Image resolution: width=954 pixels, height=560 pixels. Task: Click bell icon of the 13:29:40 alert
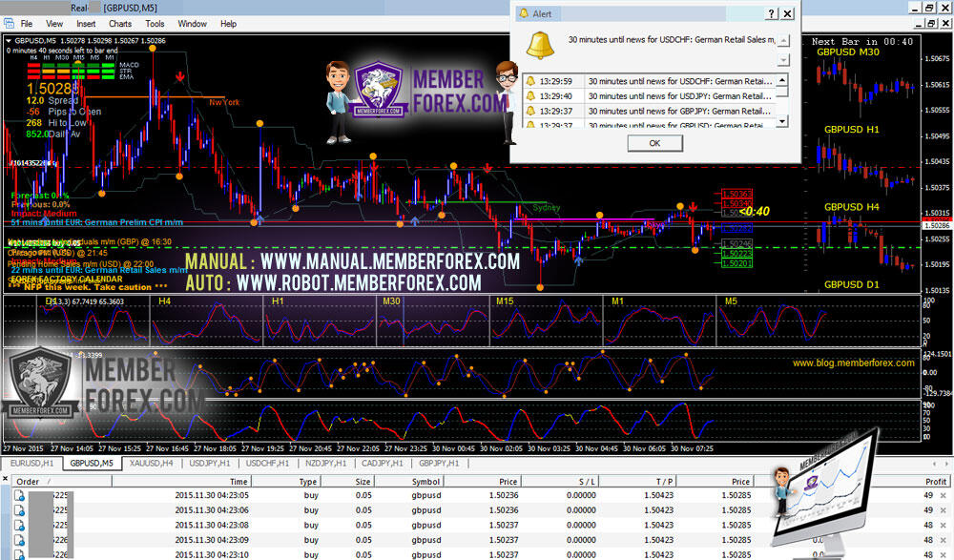click(x=530, y=96)
